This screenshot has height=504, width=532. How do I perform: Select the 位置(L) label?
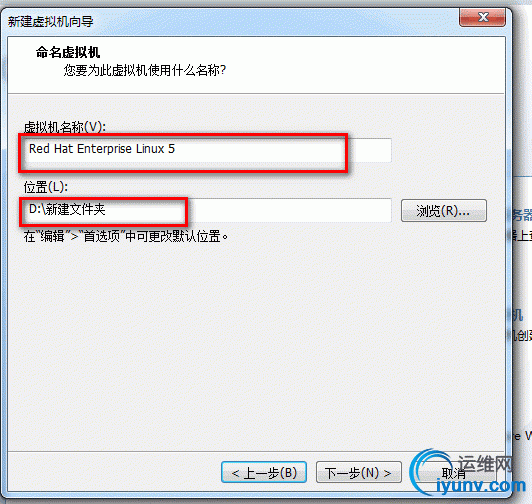click(x=46, y=187)
